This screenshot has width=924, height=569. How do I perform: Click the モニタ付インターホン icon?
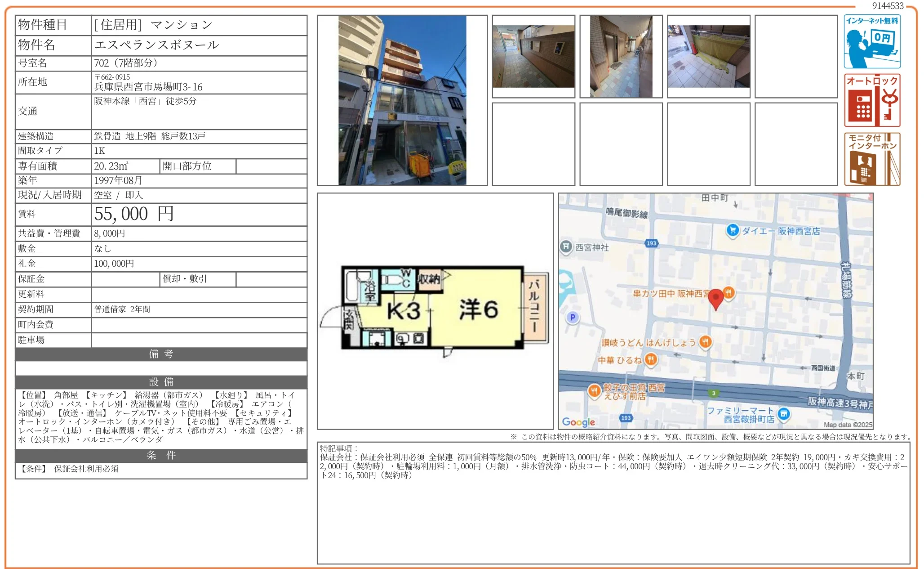tap(872, 159)
